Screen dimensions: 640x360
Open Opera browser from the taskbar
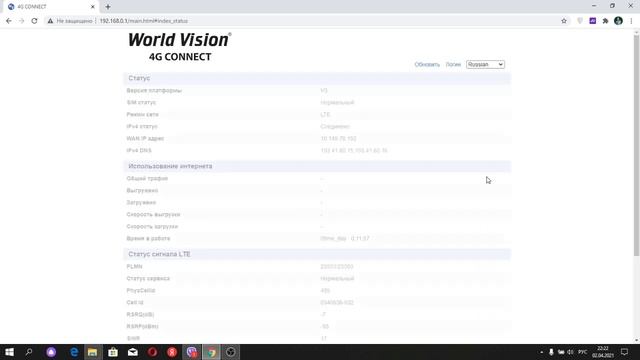[x=152, y=352]
